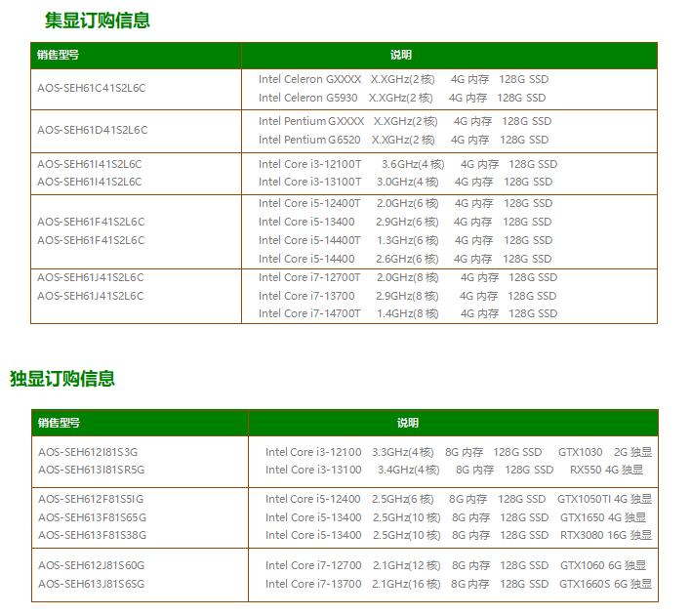Click the RX550 4G 独显 text
691x616 pixels.
606,470
